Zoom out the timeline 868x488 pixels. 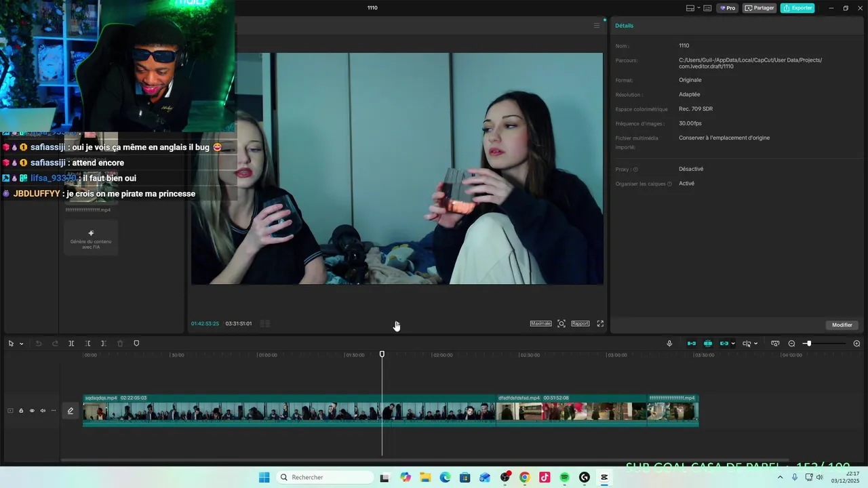tap(791, 344)
